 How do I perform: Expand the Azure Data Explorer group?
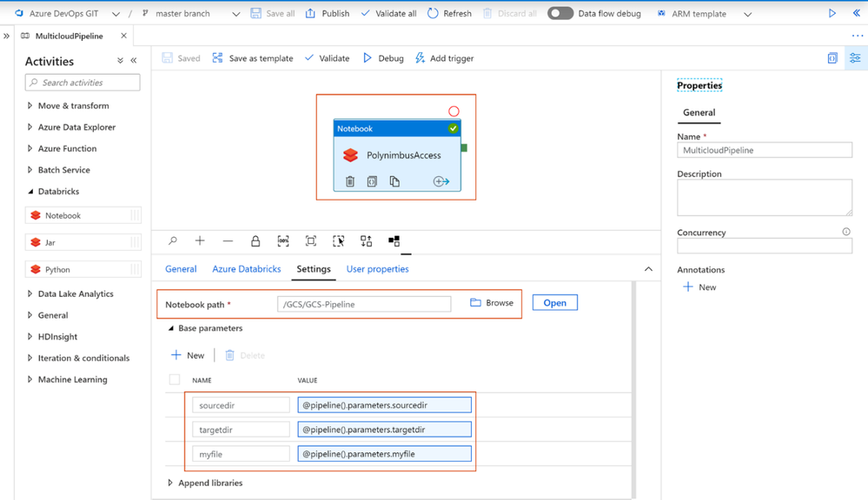[30, 128]
